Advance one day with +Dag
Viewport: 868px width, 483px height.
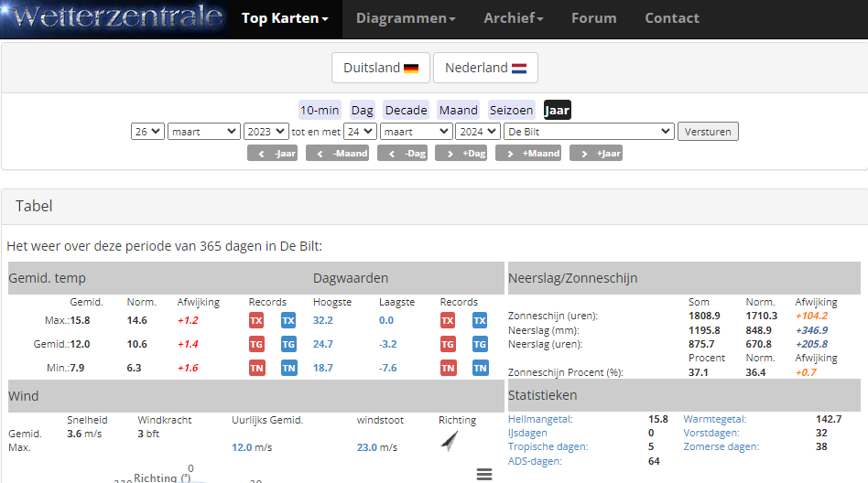point(461,154)
